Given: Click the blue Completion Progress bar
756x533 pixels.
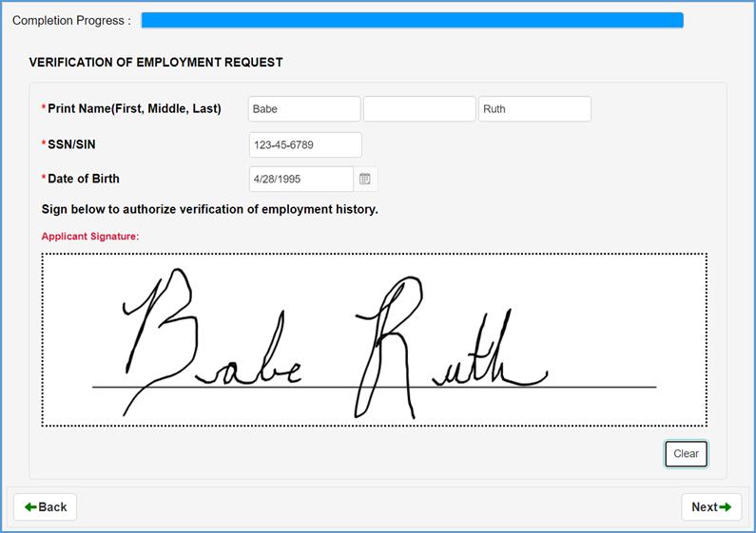Looking at the screenshot, I should coord(412,21).
